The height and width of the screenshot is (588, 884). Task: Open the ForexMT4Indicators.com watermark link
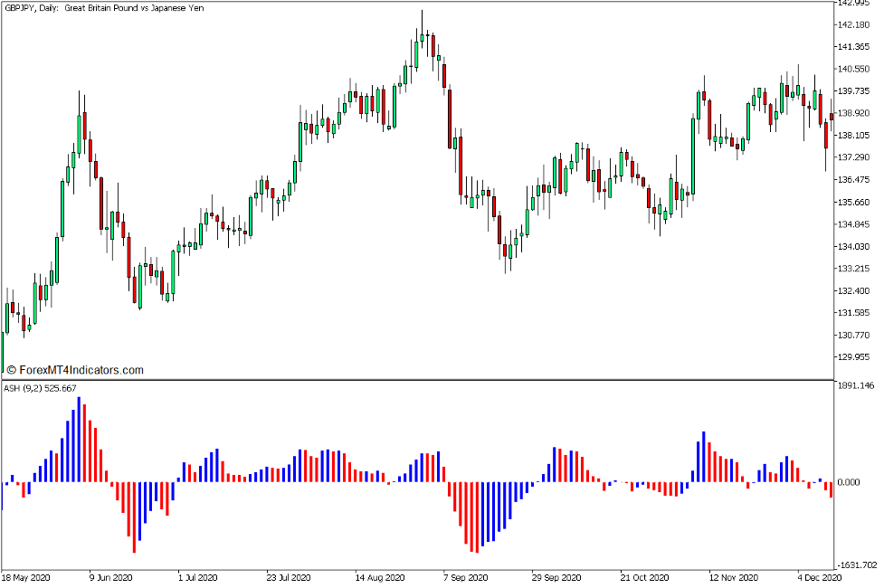click(x=74, y=370)
